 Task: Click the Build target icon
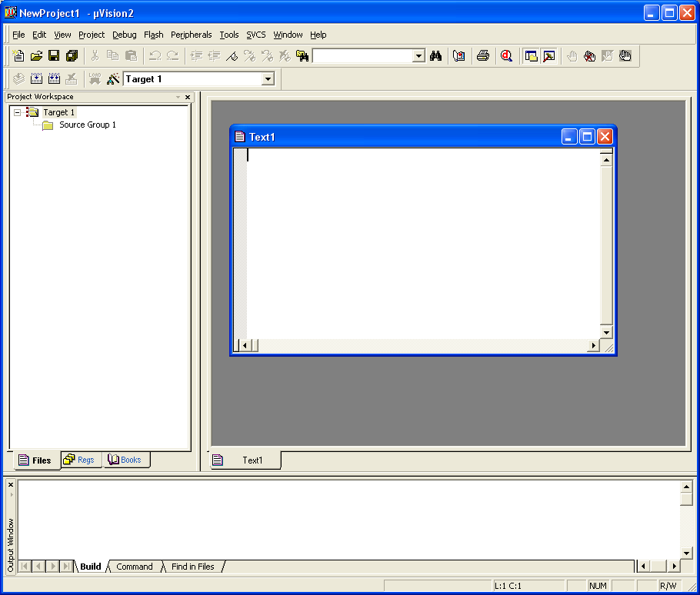click(36, 79)
